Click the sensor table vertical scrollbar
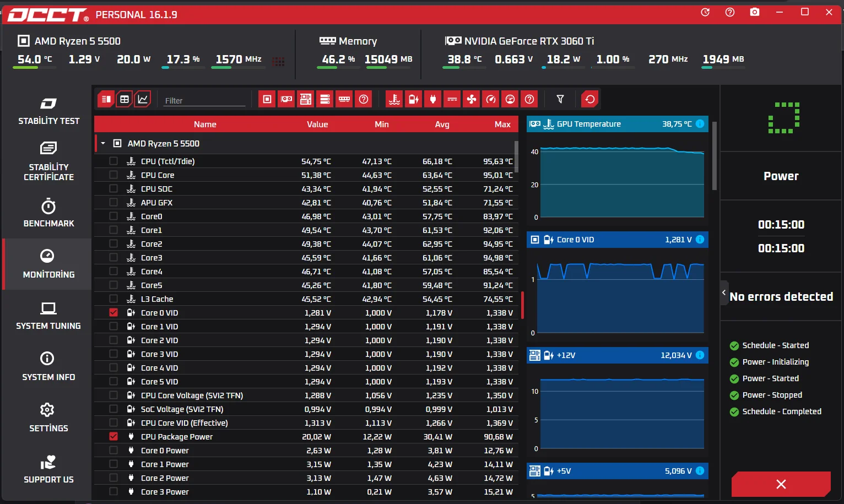 point(516,157)
